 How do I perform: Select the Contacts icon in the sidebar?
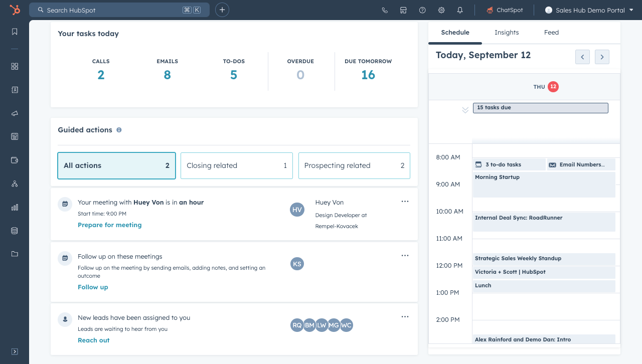pos(14,90)
